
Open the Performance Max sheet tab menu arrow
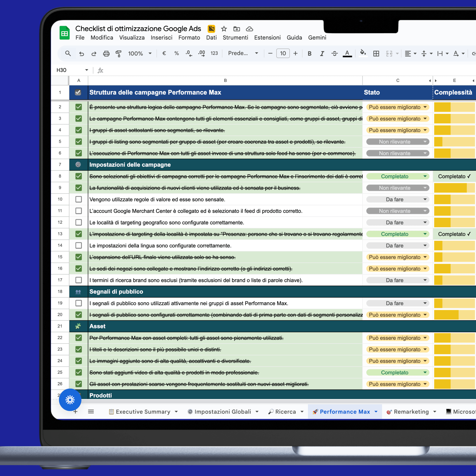coord(376,412)
